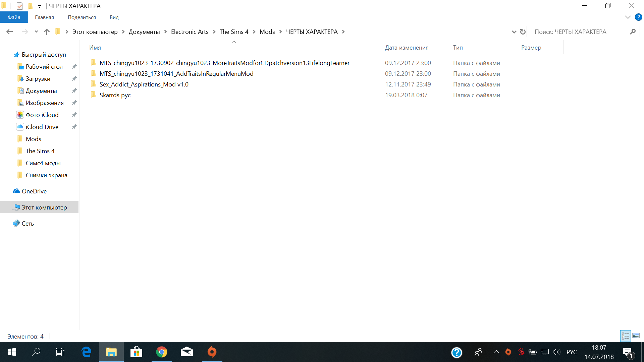Open the Action Center notifications
The image size is (644, 362).
[628, 353]
